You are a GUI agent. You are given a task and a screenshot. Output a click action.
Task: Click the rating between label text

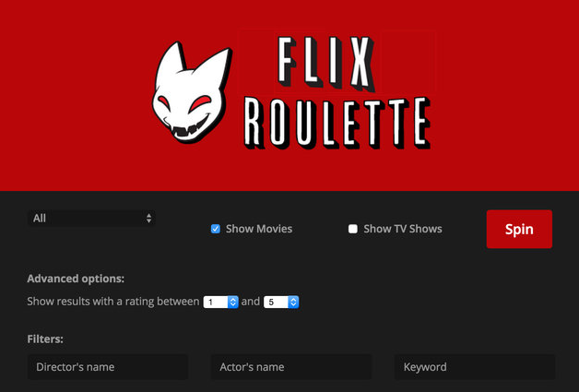click(x=113, y=302)
